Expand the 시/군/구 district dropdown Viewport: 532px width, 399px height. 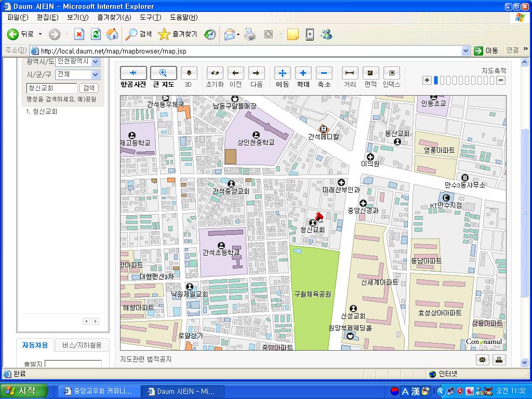coord(95,74)
